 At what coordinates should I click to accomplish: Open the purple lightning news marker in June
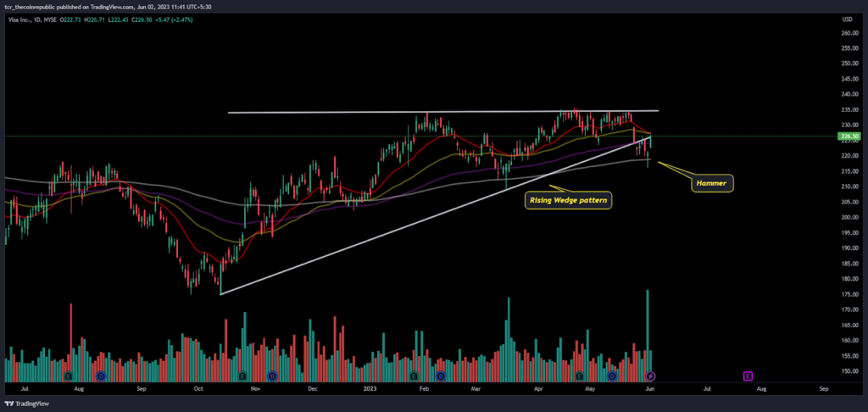pyautogui.click(x=651, y=376)
